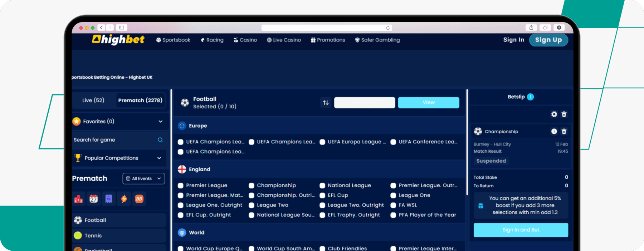Click the browser tabs overview icon
The width and height of the screenshot is (644, 251).
[x=545, y=28]
